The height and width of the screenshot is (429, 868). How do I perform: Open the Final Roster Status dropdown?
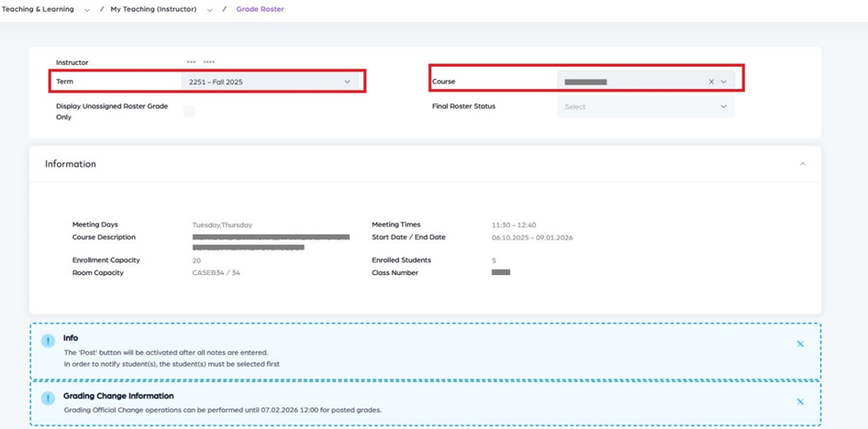[645, 107]
